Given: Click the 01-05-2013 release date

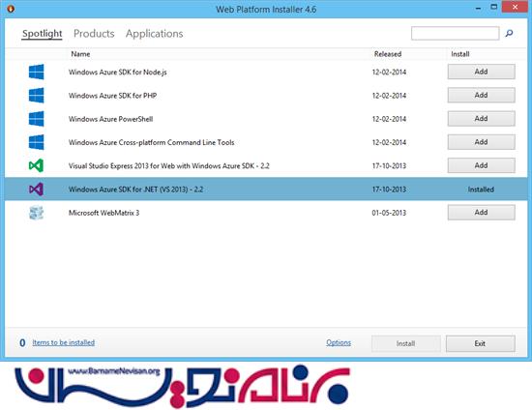Looking at the screenshot, I should click(389, 213).
